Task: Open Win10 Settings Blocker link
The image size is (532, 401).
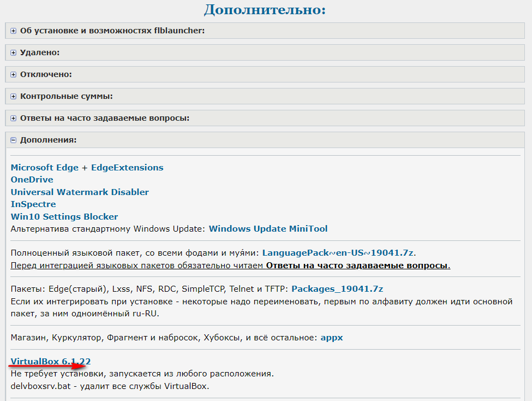Action: coord(64,217)
